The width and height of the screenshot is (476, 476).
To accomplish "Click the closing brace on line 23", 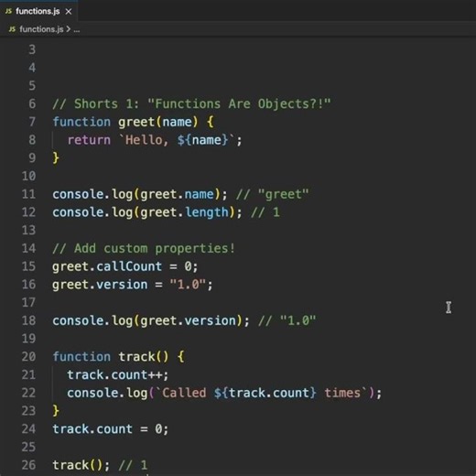I will pyautogui.click(x=56, y=411).
